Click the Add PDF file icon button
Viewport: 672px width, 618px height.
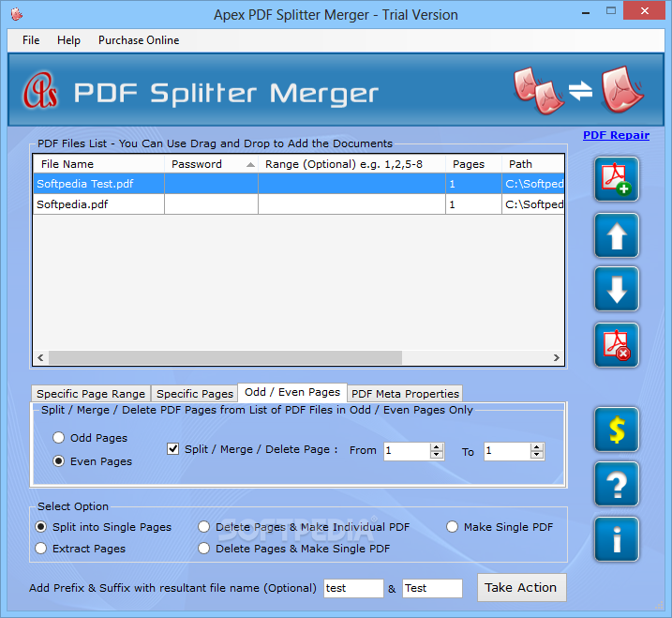617,179
